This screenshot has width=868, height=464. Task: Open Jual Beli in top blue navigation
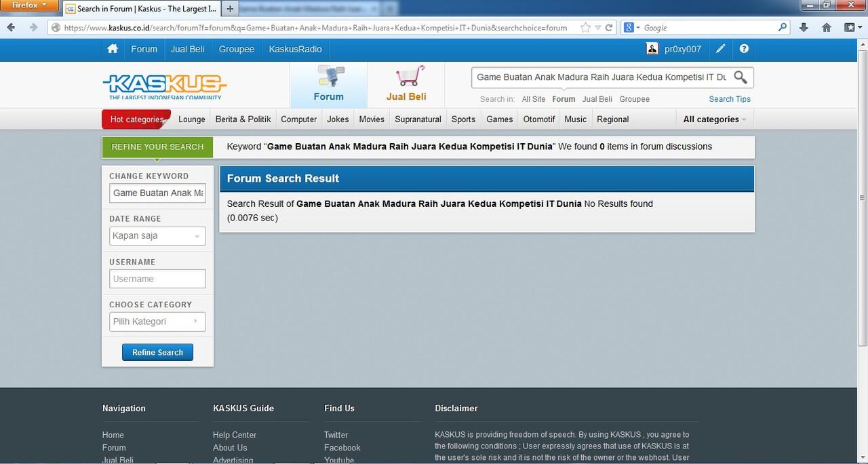coord(188,49)
